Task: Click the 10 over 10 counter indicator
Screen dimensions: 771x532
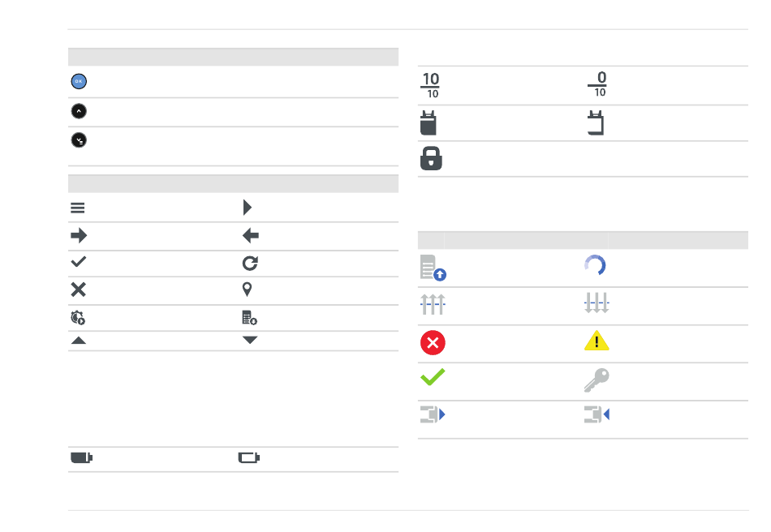Action: 431,85
